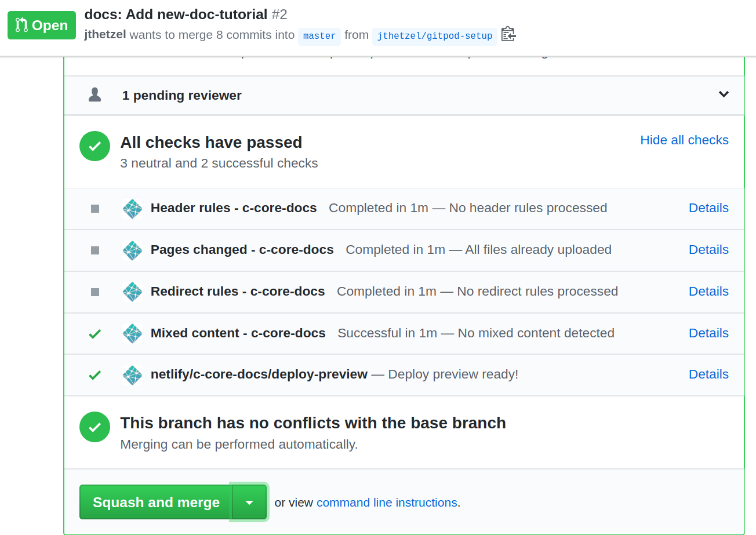Image resolution: width=756 pixels, height=535 pixels.
Task: Hide all checks
Action: (x=684, y=140)
